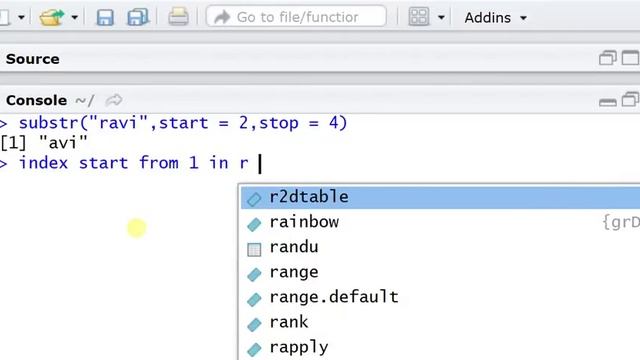View the current working directory arrow
This screenshot has width=640, height=360.
point(114,100)
